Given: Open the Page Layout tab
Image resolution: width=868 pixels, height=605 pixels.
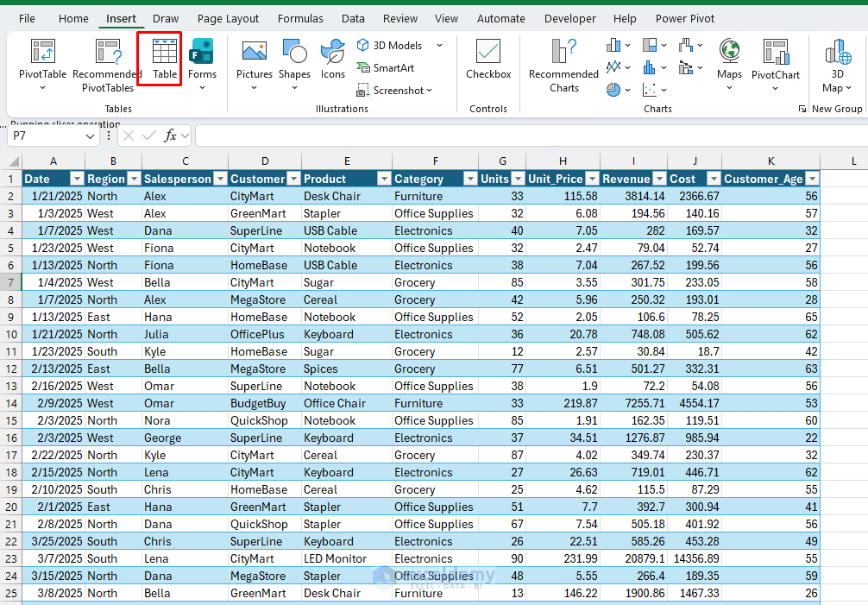Looking at the screenshot, I should [228, 18].
